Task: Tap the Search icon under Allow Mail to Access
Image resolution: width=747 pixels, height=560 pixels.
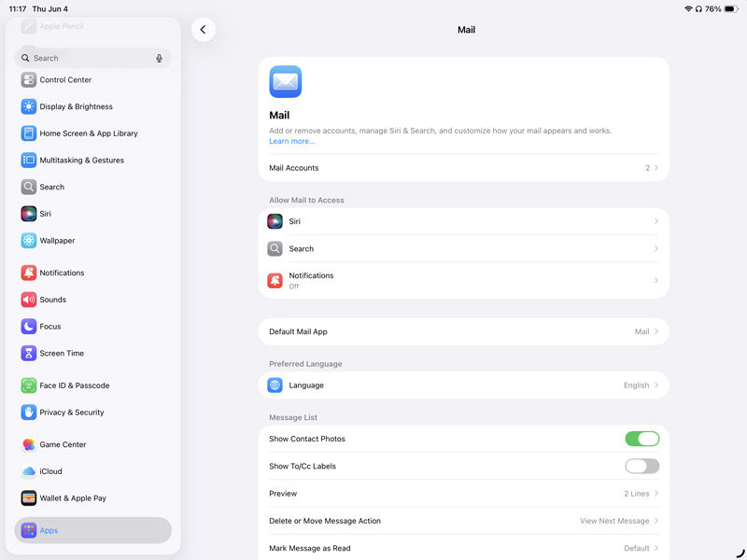Action: click(x=275, y=248)
